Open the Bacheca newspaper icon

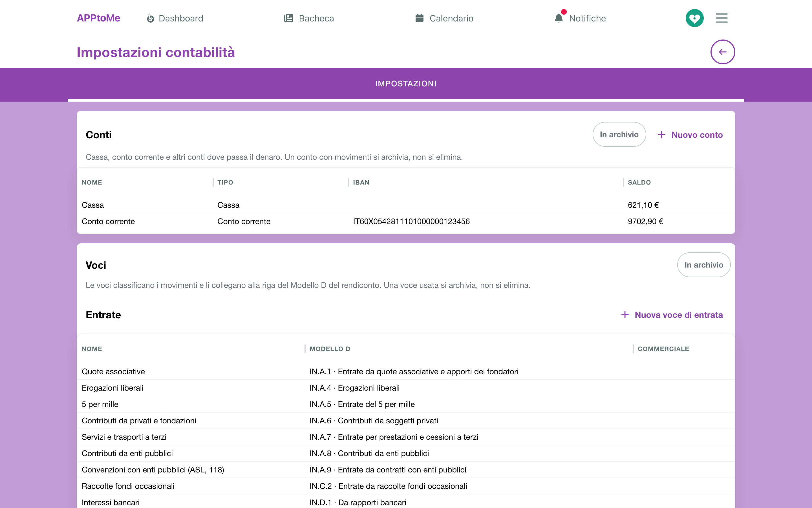tap(288, 18)
